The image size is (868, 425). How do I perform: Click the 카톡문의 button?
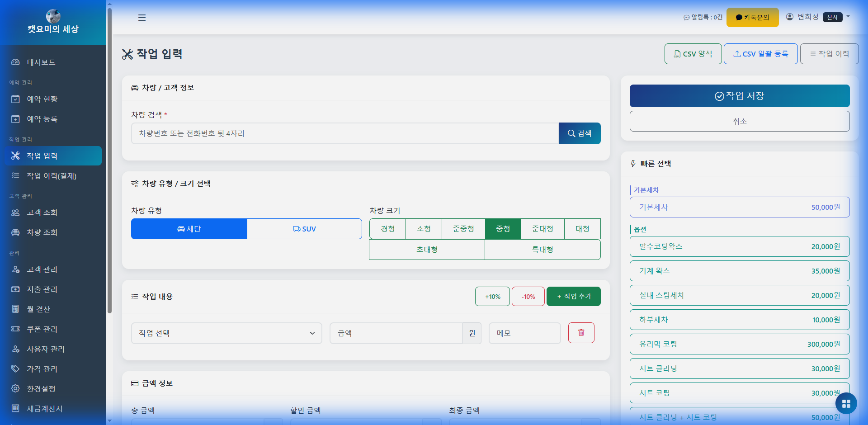[753, 17]
